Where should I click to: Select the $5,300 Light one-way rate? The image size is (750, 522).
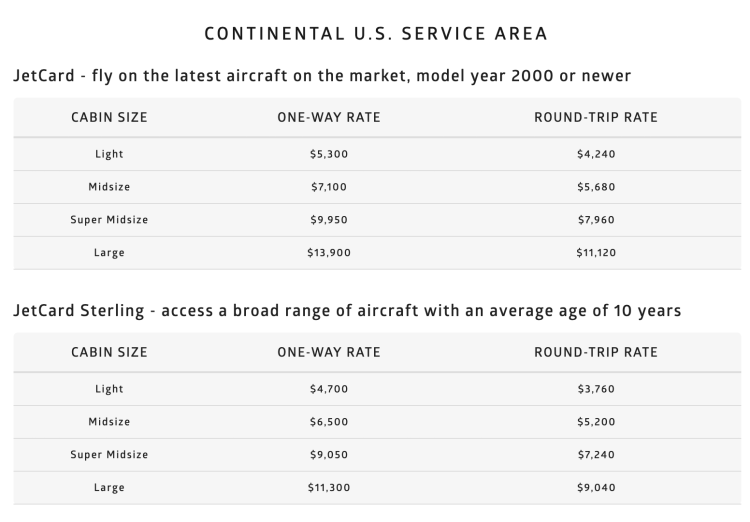click(x=328, y=154)
